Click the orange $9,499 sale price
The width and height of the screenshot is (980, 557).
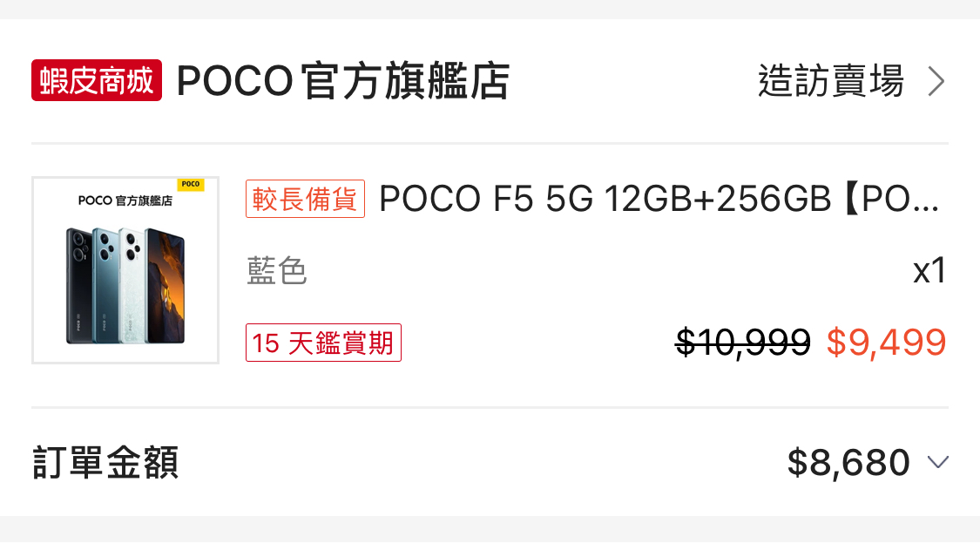point(886,343)
